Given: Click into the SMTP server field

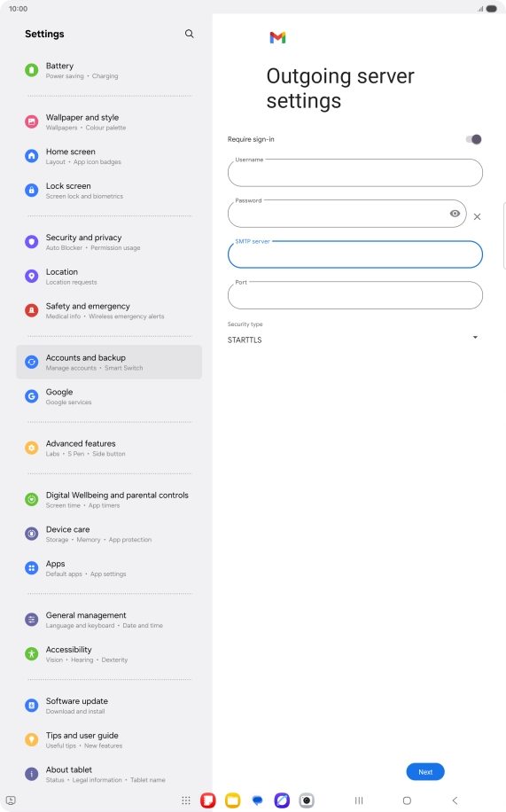Looking at the screenshot, I should pyautogui.click(x=354, y=254).
